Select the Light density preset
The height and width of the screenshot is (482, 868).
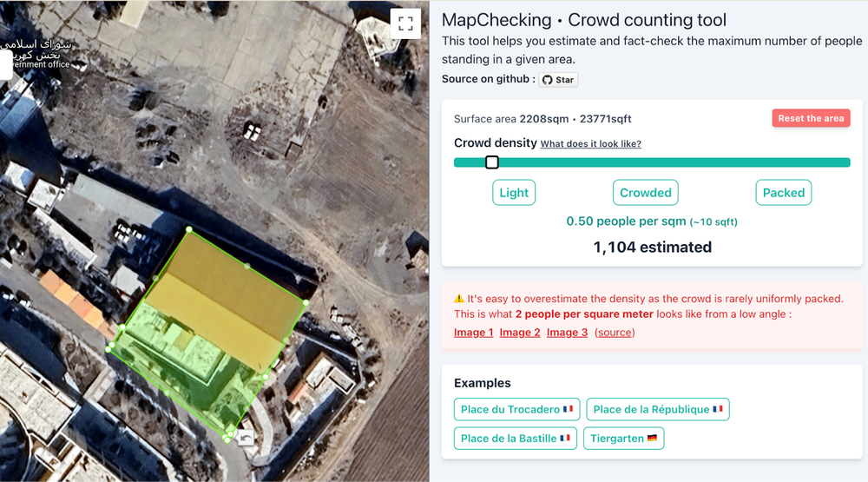pos(514,193)
